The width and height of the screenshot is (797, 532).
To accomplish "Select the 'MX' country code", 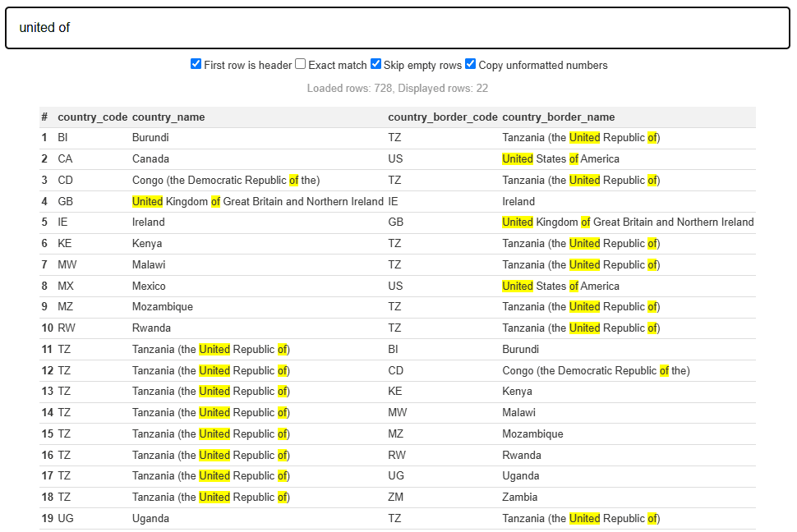I will click(66, 286).
